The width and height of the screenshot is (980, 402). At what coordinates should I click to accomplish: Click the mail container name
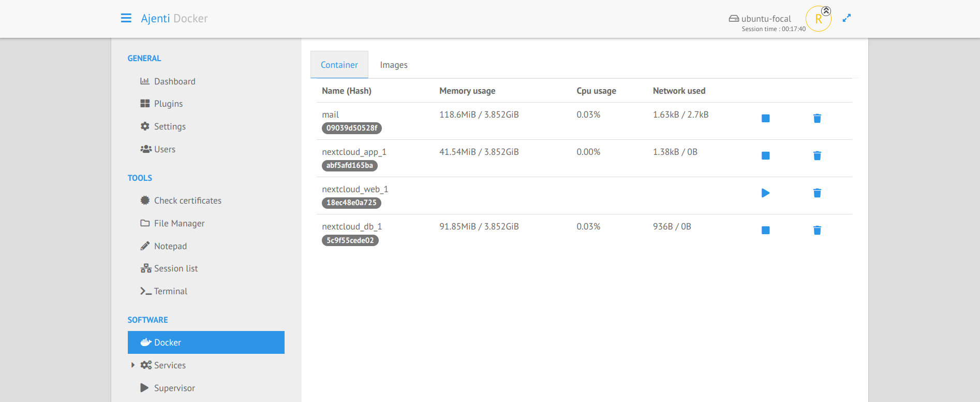(331, 114)
